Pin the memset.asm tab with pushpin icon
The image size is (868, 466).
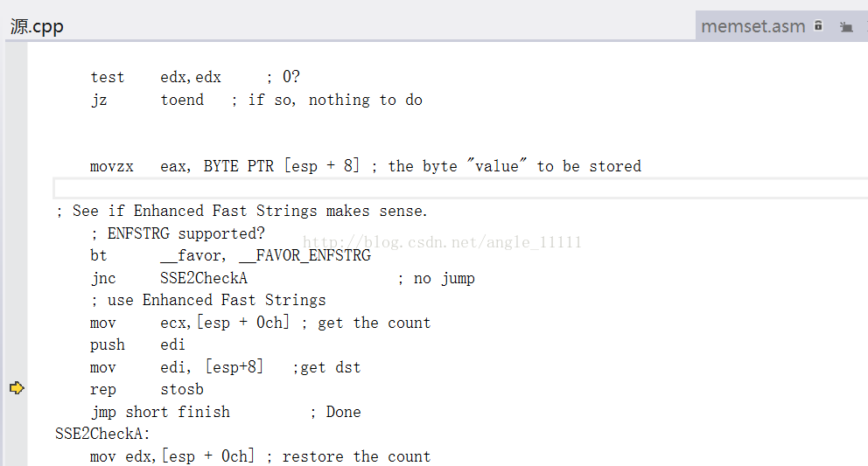tap(846, 26)
